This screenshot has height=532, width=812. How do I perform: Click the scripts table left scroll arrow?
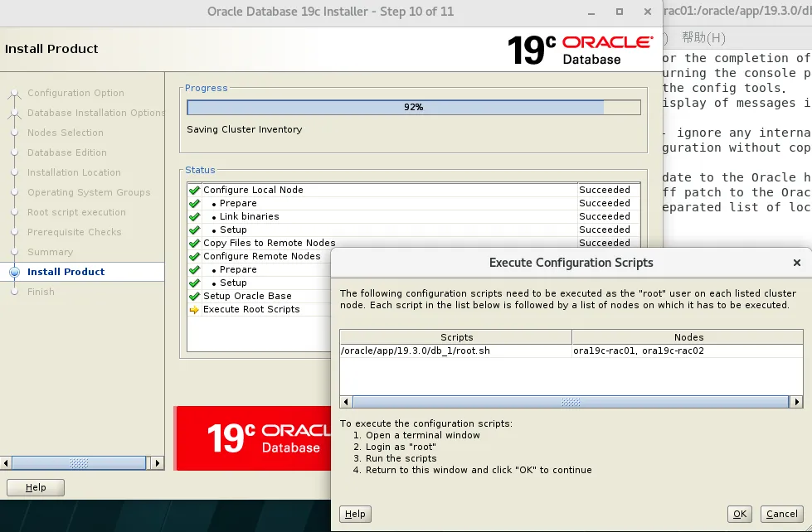(x=347, y=402)
